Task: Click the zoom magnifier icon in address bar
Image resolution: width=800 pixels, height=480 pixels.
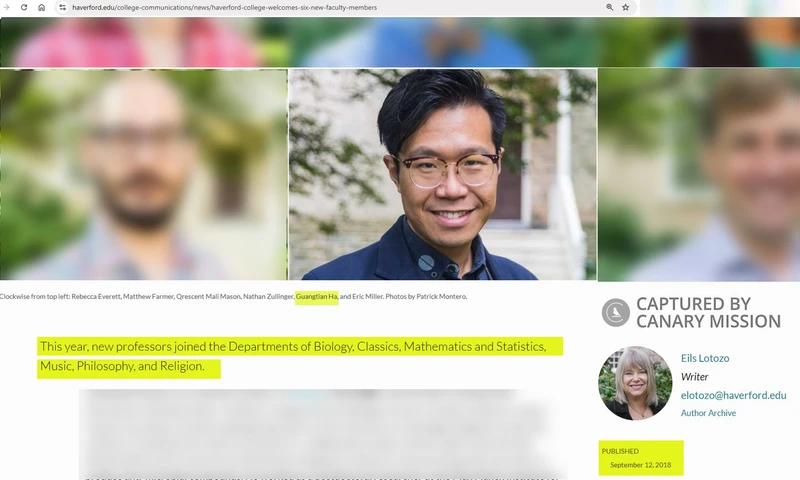Action: point(609,7)
